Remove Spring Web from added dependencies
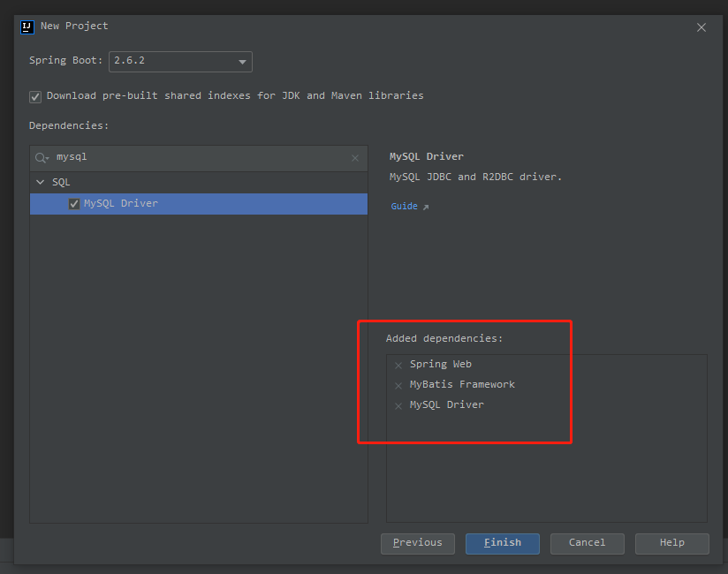The image size is (728, 574). click(x=398, y=366)
